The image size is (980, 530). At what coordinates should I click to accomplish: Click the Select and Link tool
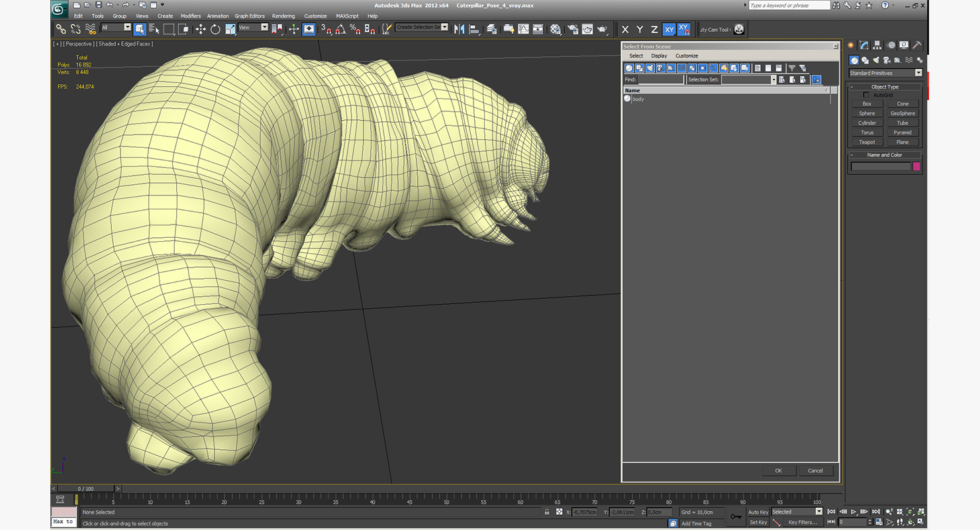tap(60, 29)
